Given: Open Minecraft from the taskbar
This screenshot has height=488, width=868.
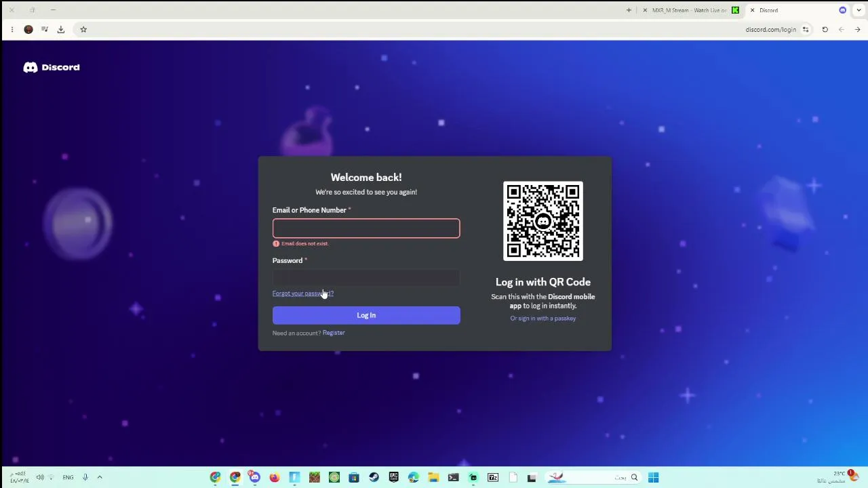Looking at the screenshot, I should [314, 477].
